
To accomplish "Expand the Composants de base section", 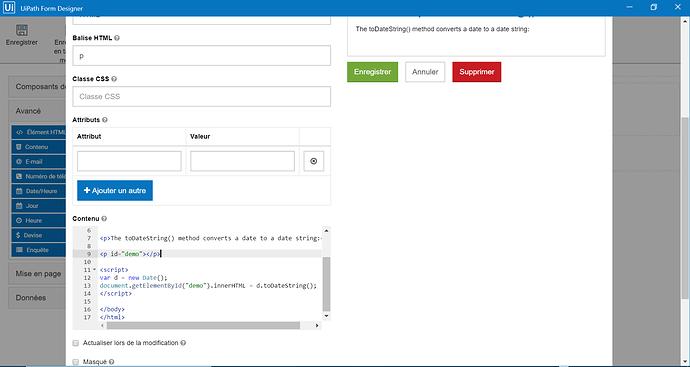I will (37, 87).
